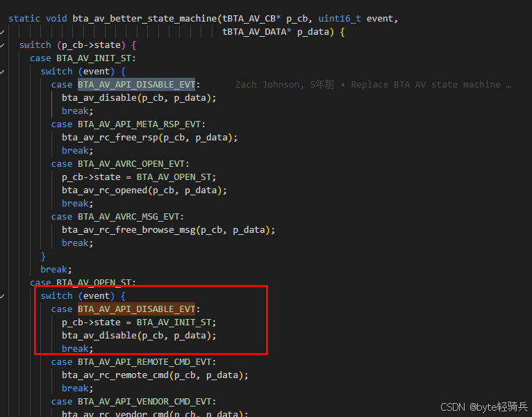
Task: Click the static keyword in the function signature
Action: (24, 19)
